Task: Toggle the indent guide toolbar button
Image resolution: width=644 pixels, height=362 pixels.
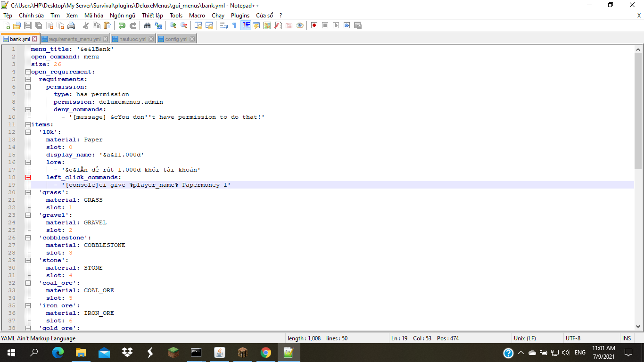Action: 246,25
